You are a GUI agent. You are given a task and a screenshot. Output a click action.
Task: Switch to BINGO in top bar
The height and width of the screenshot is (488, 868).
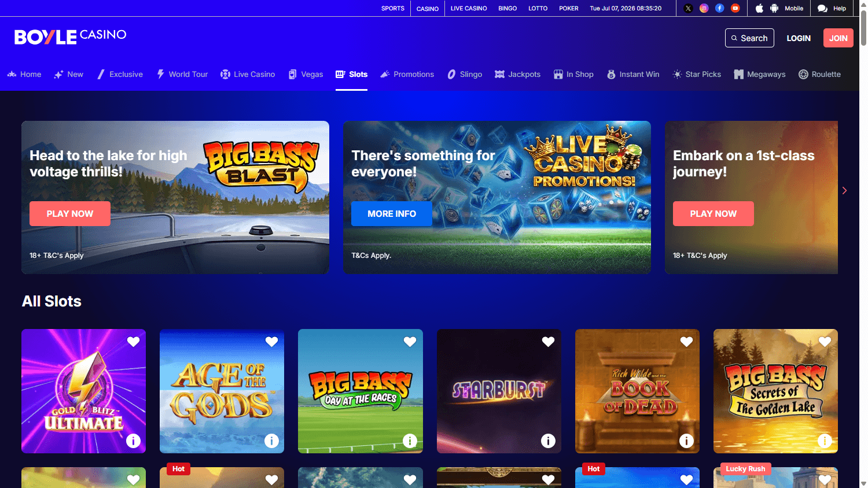click(x=507, y=8)
